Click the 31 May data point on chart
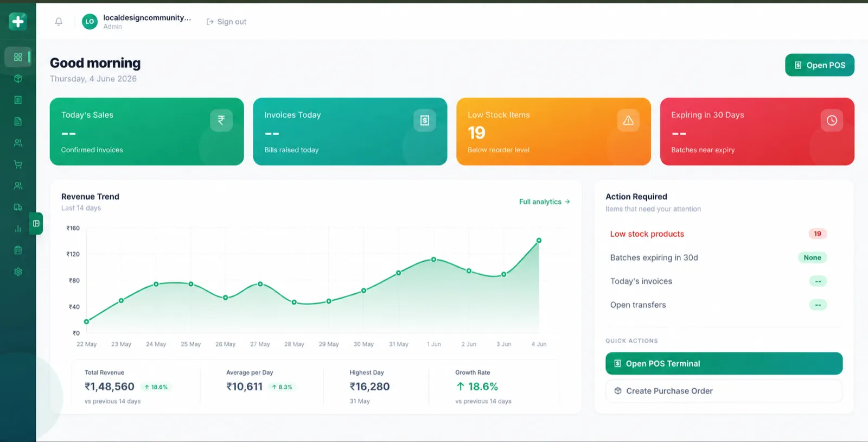 click(x=399, y=273)
